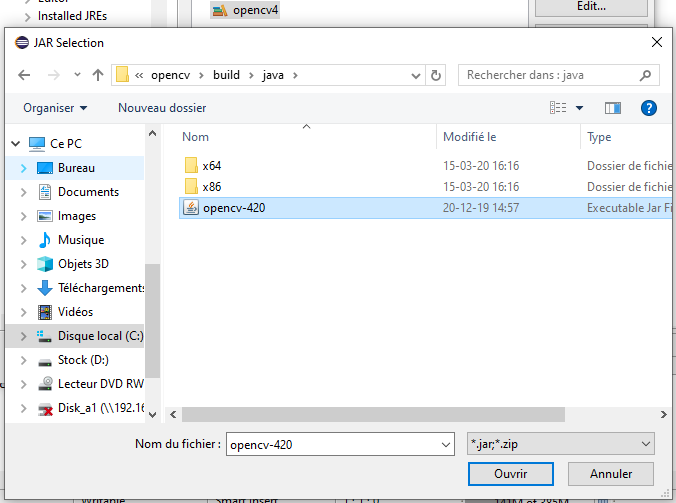The height and width of the screenshot is (503, 676).
Task: Expand Disque local (C:) node
Action: click(24, 336)
